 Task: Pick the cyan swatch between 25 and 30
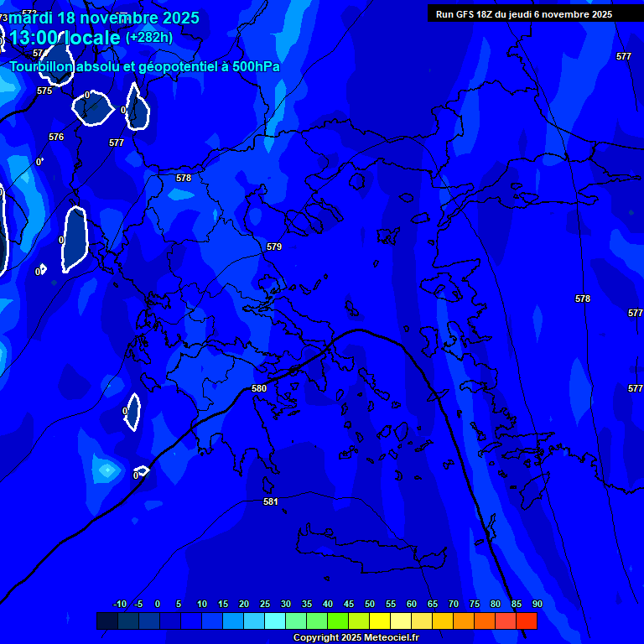[x=275, y=621]
